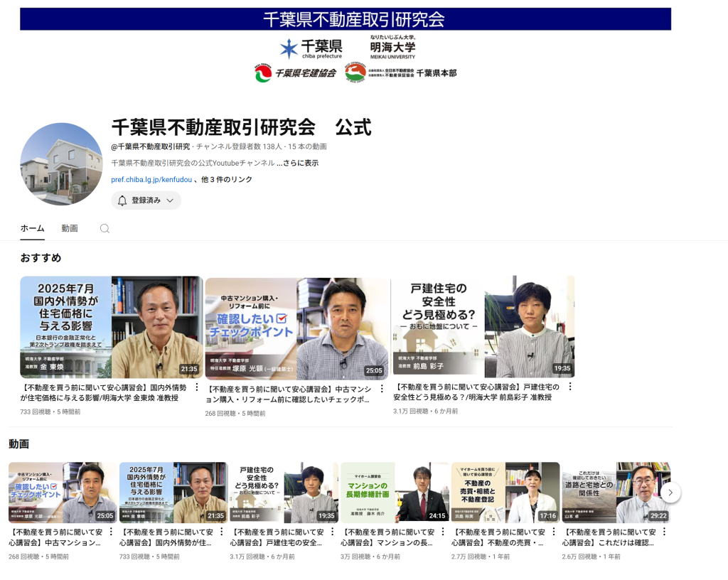Switch to the 動画 tab

pos(70,228)
